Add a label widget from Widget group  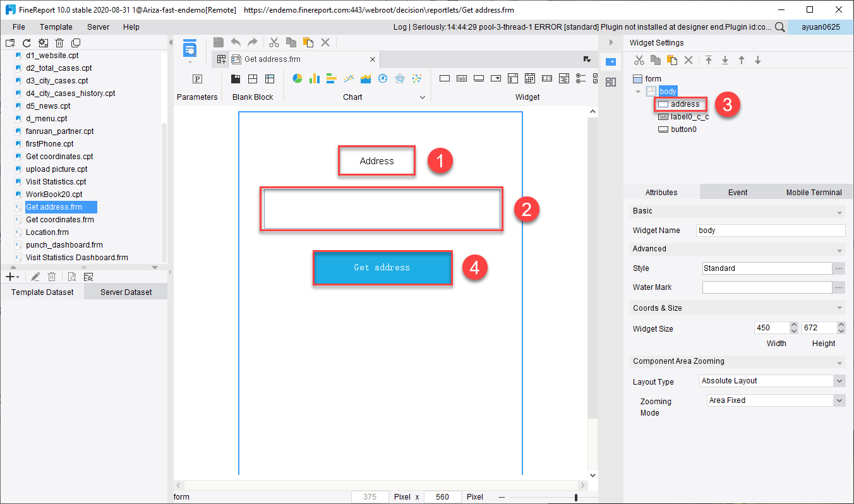(x=462, y=79)
